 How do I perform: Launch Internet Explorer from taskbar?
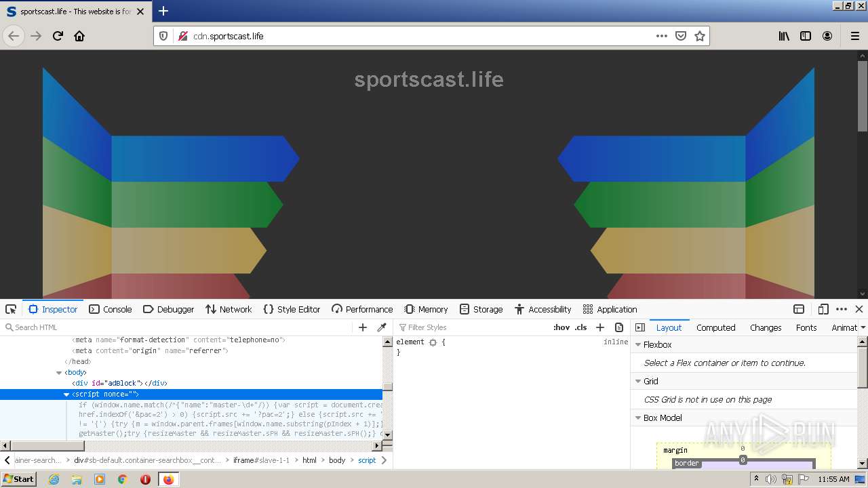54,479
